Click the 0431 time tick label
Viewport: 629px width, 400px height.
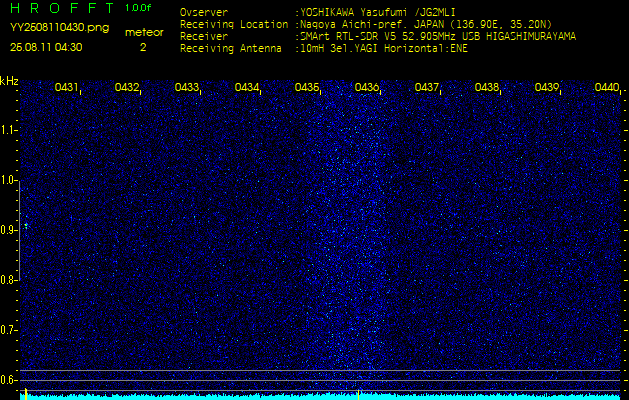66,87
